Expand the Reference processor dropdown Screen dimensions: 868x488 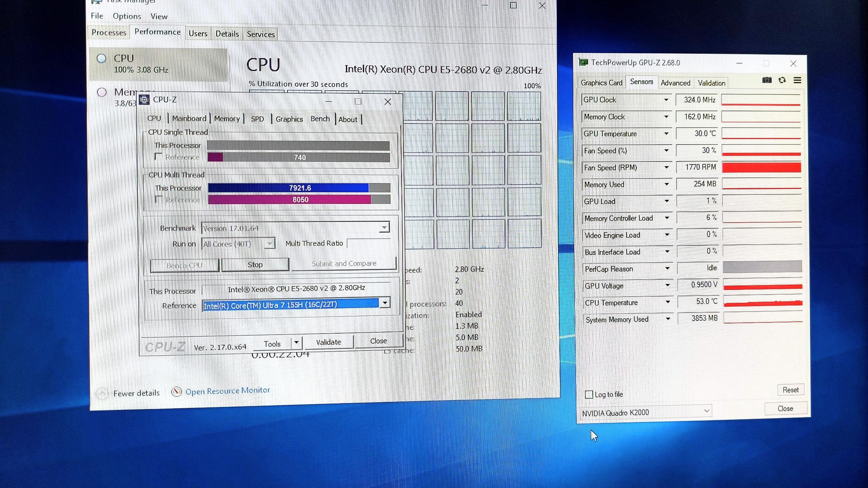(385, 303)
